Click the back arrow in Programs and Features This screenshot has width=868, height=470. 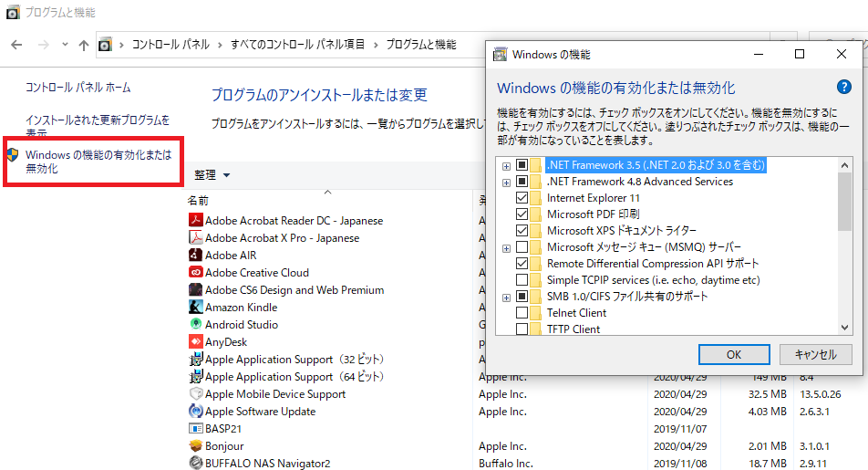coord(16,45)
